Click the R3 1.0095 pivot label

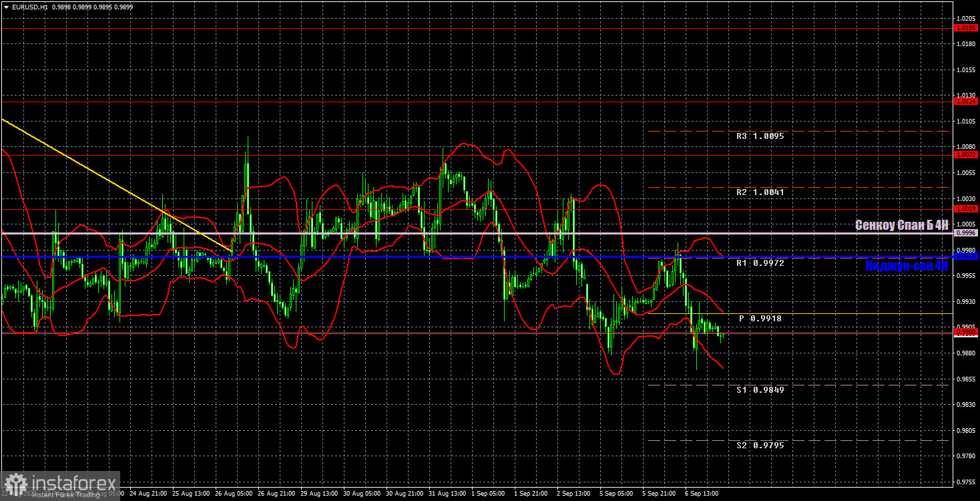click(760, 136)
